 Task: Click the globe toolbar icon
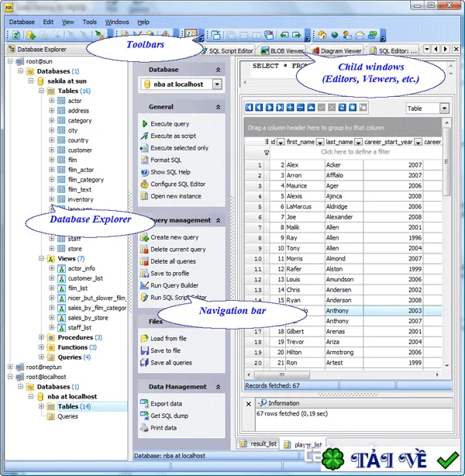click(335, 35)
